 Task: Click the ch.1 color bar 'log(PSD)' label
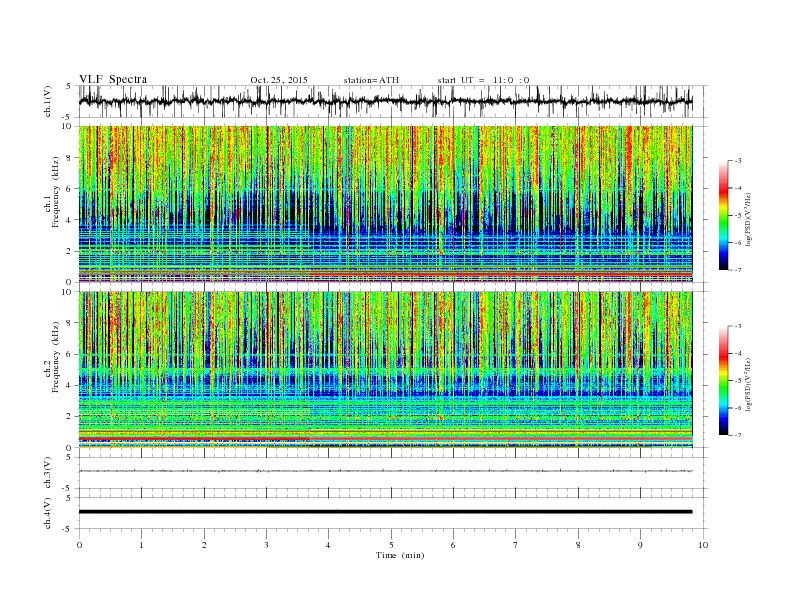coord(749,219)
